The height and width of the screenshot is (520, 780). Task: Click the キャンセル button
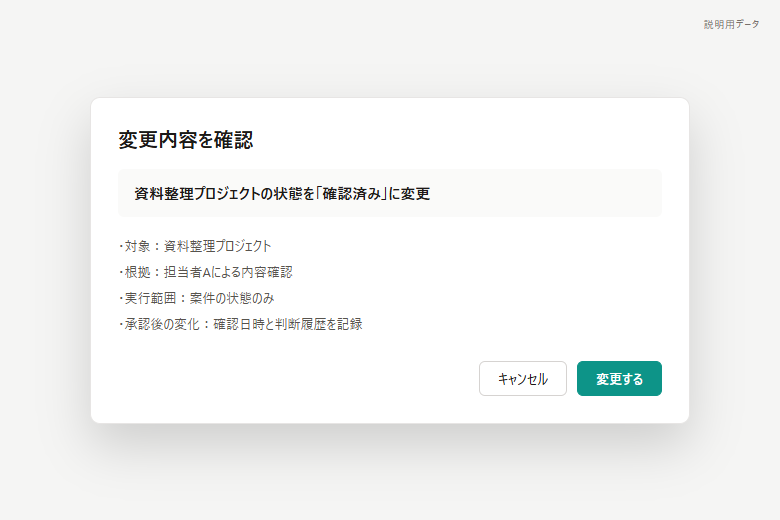coord(522,379)
